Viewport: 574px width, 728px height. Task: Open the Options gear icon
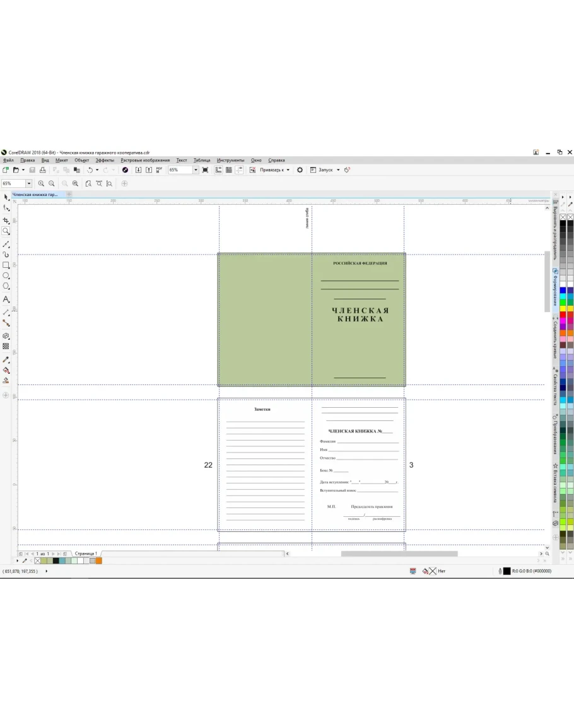tap(300, 170)
